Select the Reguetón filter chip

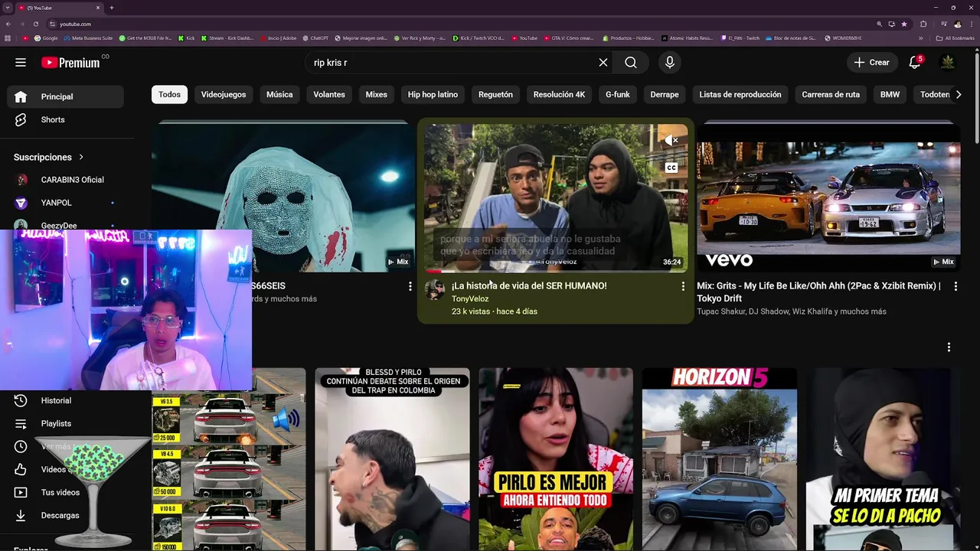(495, 95)
